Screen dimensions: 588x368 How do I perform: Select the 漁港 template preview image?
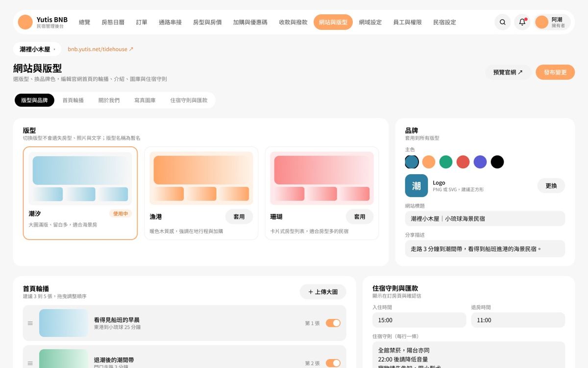pos(201,178)
